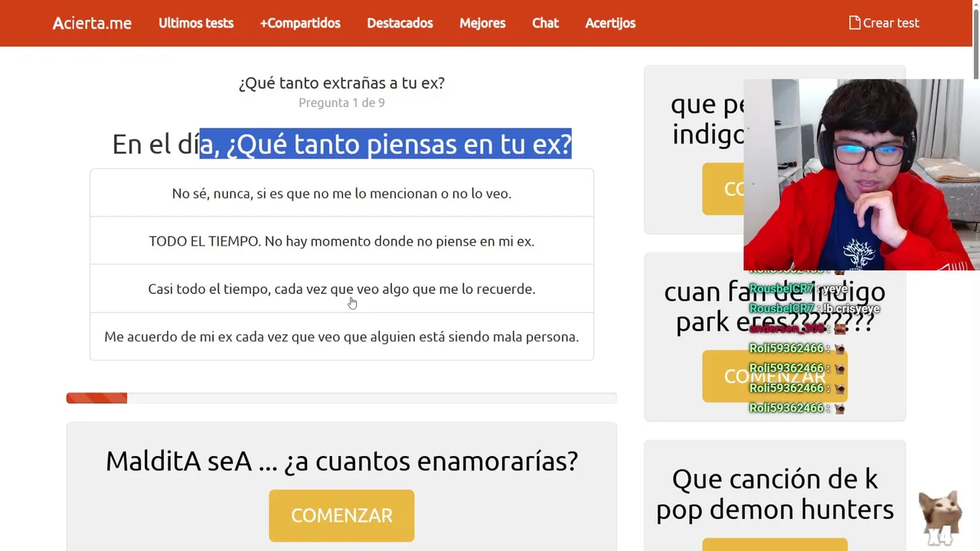Click the 'Pregunta 1 de 9' counter
Viewport: 980px width, 551px height.
[341, 103]
